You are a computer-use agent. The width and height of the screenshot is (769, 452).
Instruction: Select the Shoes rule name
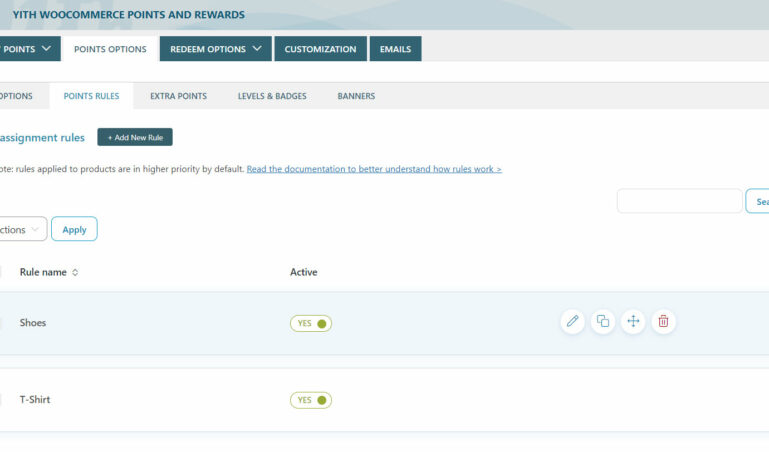pyautogui.click(x=33, y=323)
